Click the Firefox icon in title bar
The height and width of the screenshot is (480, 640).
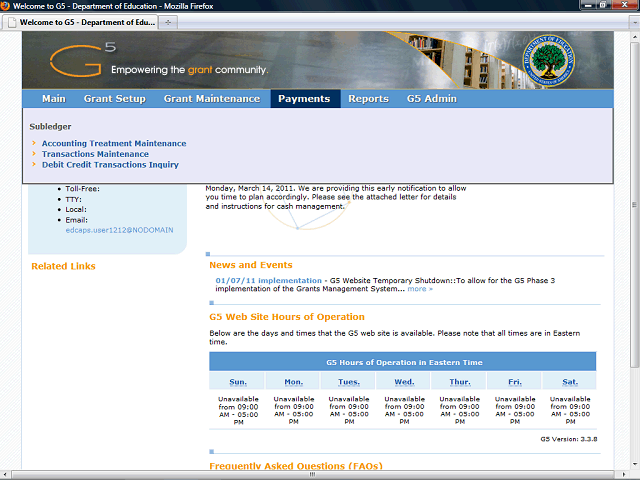point(7,6)
